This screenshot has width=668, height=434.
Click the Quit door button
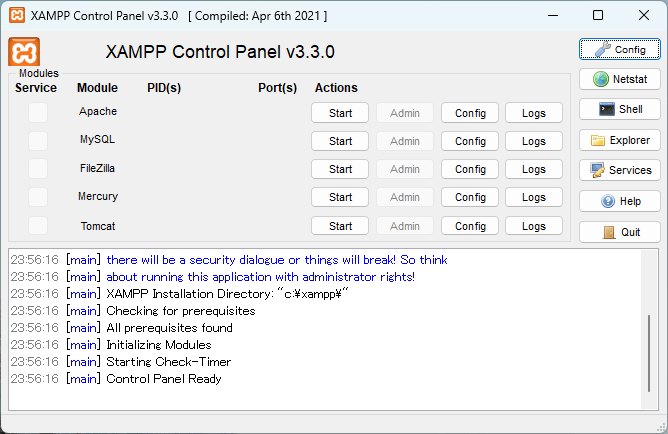pos(619,232)
